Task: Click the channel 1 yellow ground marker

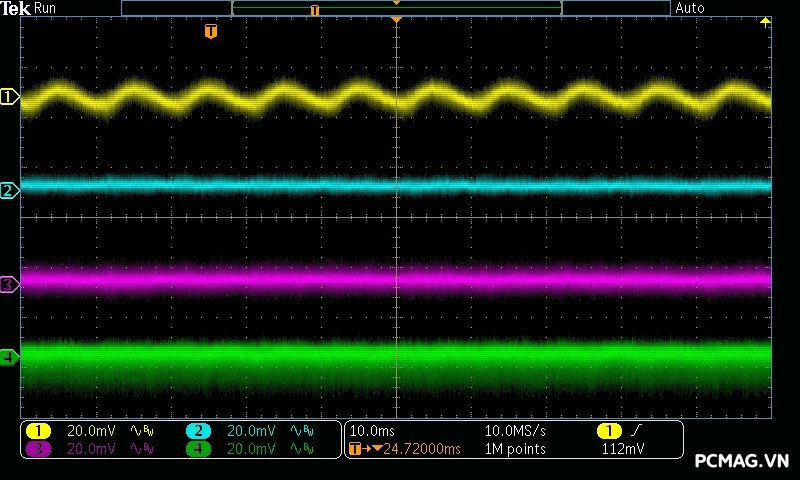Action: coord(9,97)
